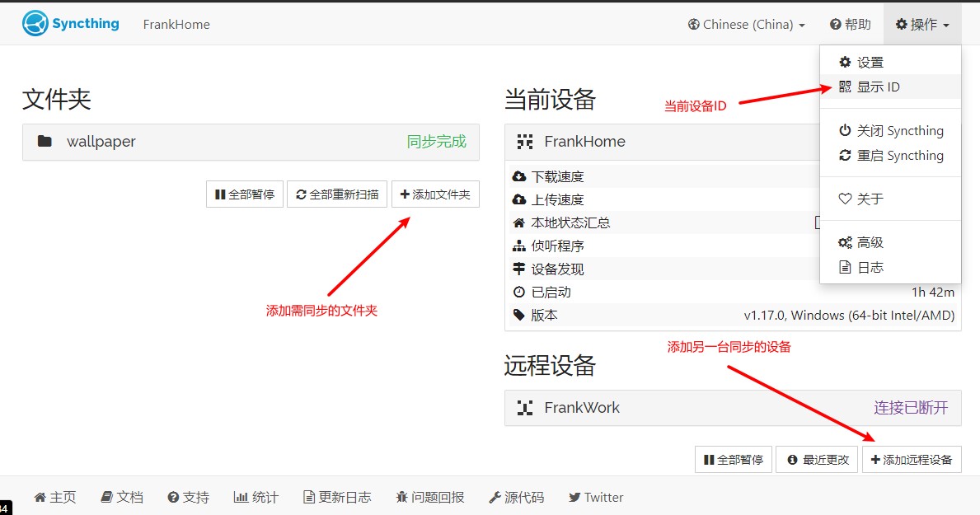Click the 添加文件夹 button
980x515 pixels.
[x=435, y=194]
